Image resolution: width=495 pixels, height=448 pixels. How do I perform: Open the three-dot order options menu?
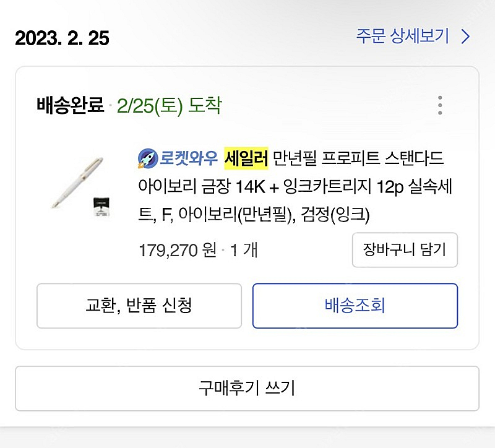(x=440, y=105)
